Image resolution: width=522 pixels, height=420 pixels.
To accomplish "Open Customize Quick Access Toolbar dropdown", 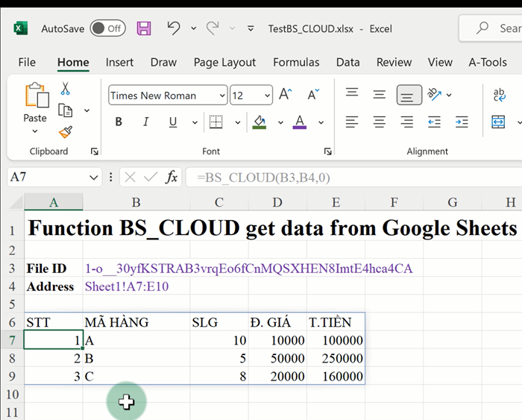I will [x=251, y=28].
